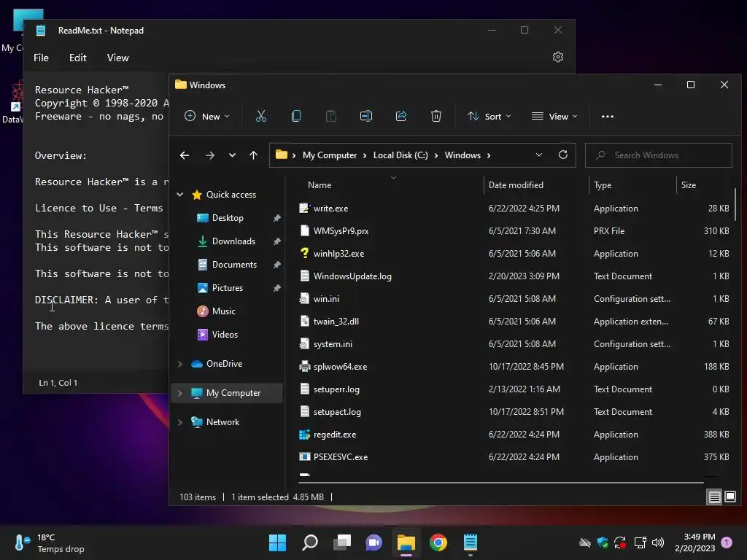This screenshot has width=747, height=560.
Task: Open Music in the navigation pane
Action: coord(223,311)
